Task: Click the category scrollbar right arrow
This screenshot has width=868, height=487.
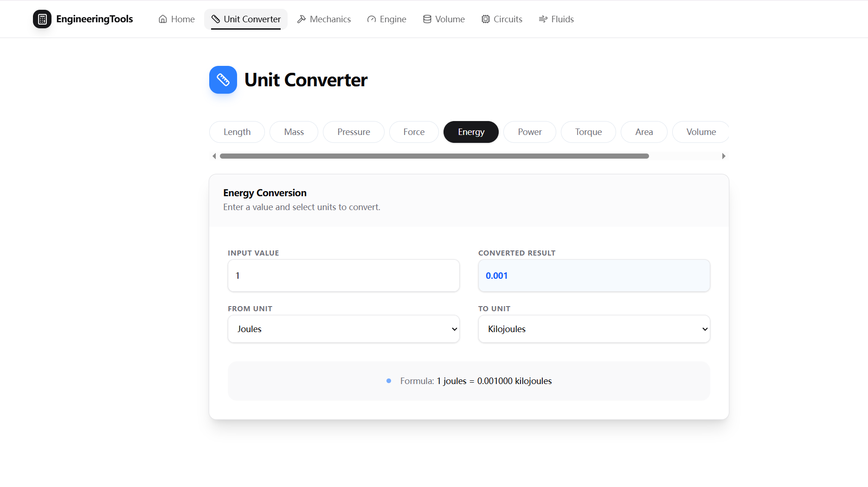Action: coord(724,156)
